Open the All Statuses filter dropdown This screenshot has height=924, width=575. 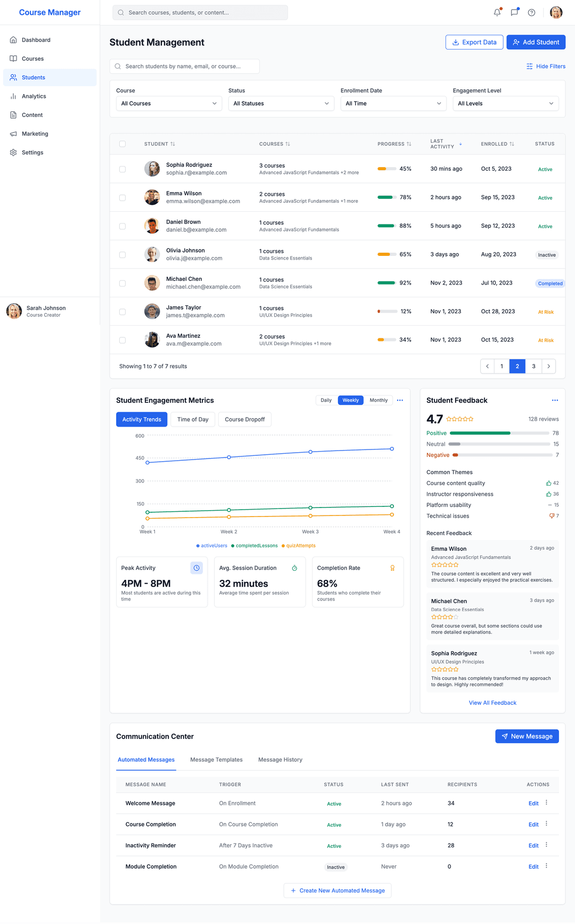coord(281,104)
